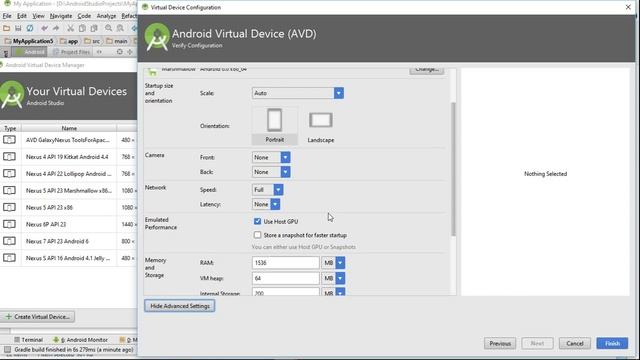Switch to the Project Files tab
The width and height of the screenshot is (640, 360).
click(71, 52)
